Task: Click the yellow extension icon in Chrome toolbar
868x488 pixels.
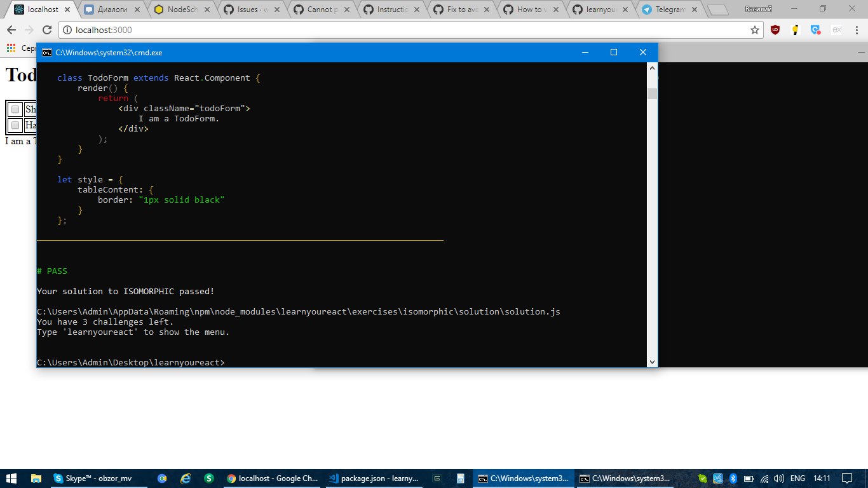Action: coord(795,30)
